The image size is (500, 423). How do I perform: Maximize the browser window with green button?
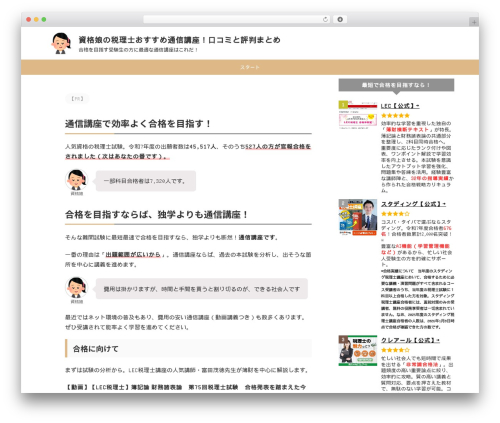44,19
